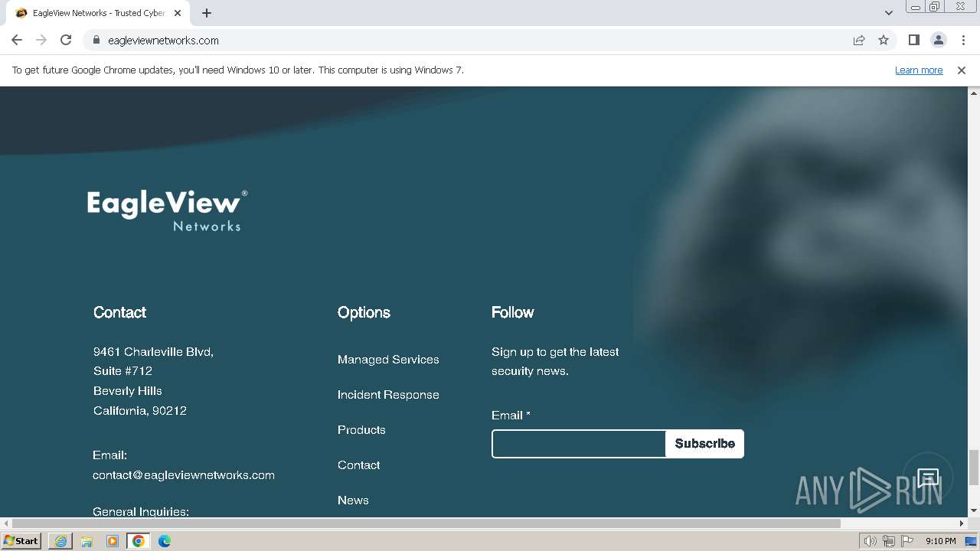Screen dimensions: 980x551
Task: Launch Internet Explorer from the taskbar
Action: coord(60,541)
